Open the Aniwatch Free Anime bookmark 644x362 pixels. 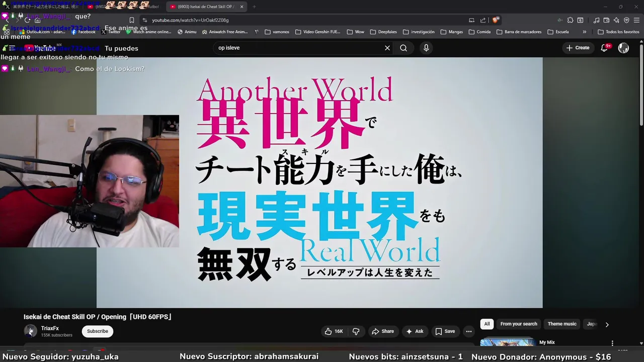point(225,32)
